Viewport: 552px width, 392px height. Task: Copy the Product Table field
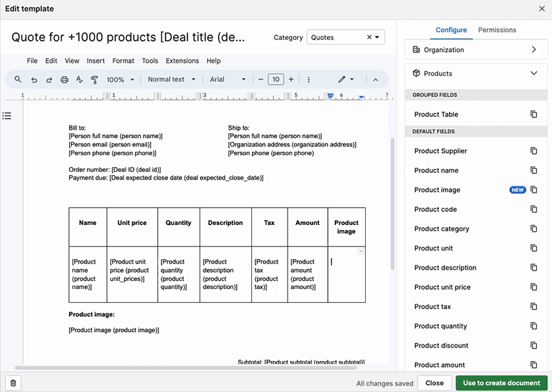click(x=533, y=115)
